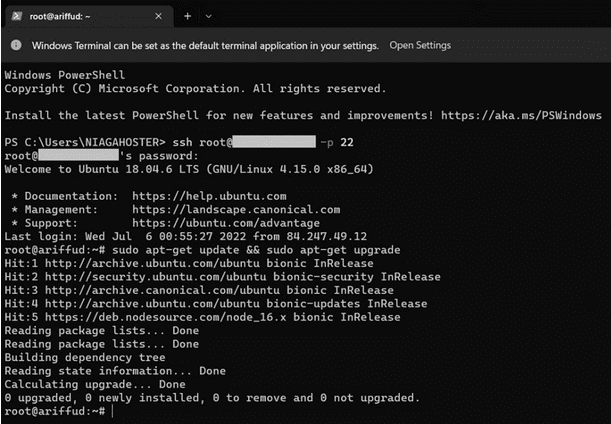Click https://help.ubuntu.com documentation URL
Viewport: 611px width, 424px height.
tap(209, 196)
